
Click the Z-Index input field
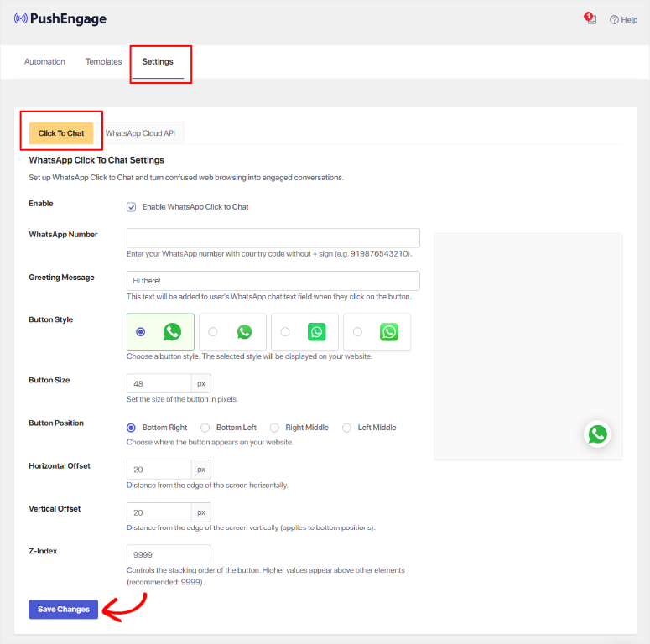(x=169, y=554)
